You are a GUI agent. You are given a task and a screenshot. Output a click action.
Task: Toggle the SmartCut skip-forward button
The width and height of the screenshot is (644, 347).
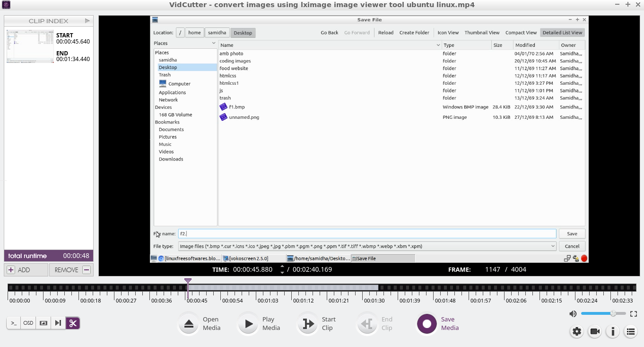(58, 323)
